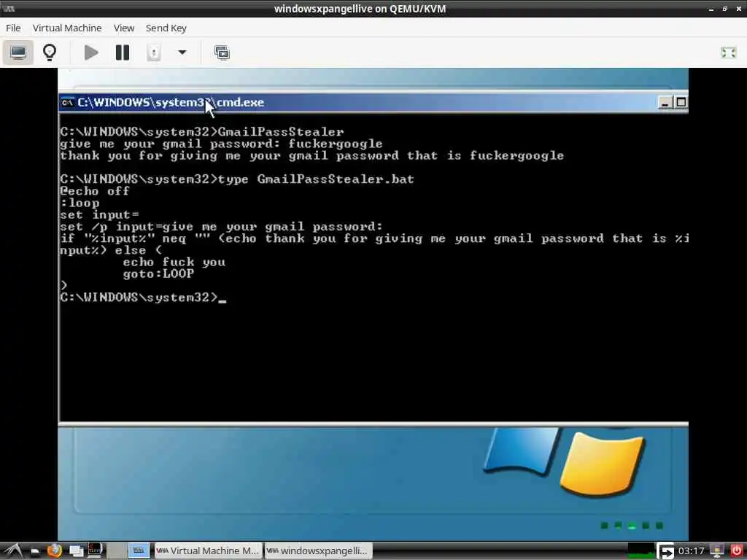Click the show desktop windows icon
This screenshot has height=560, width=747.
click(76, 551)
